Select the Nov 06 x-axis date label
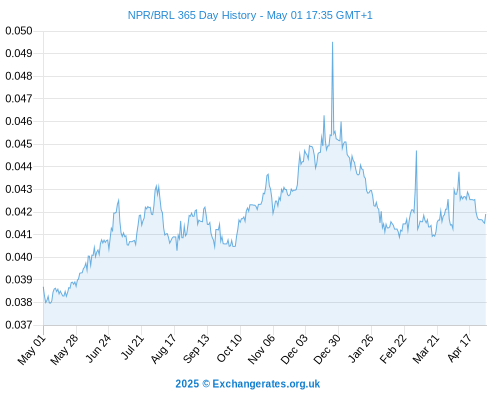The image size is (495, 400). (262, 349)
